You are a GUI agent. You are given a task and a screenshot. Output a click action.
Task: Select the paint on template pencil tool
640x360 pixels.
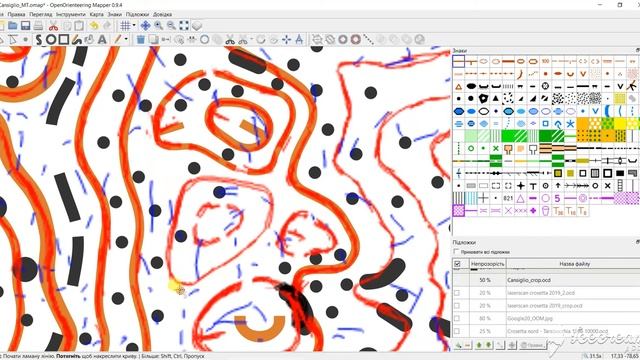point(118,40)
